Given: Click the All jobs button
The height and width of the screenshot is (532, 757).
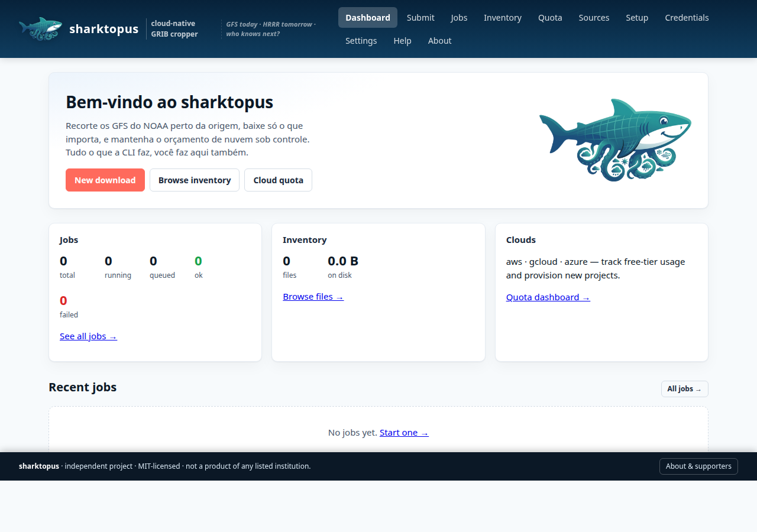Looking at the screenshot, I should pos(684,389).
